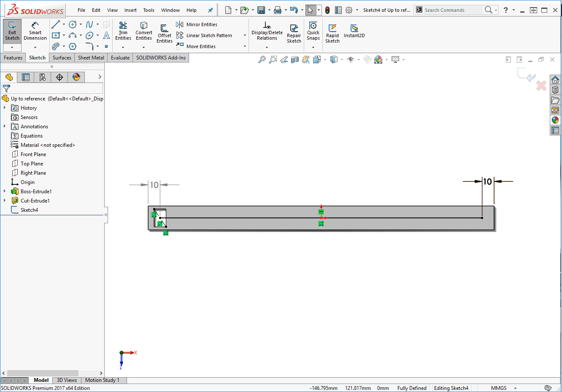Click the Linear Sketch Pattern button
Viewport: 562px width, 392px height.
click(205, 35)
